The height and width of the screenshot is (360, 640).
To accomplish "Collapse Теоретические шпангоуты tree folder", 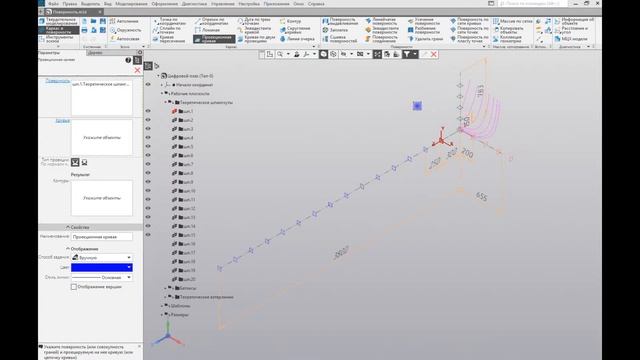I will (x=166, y=102).
